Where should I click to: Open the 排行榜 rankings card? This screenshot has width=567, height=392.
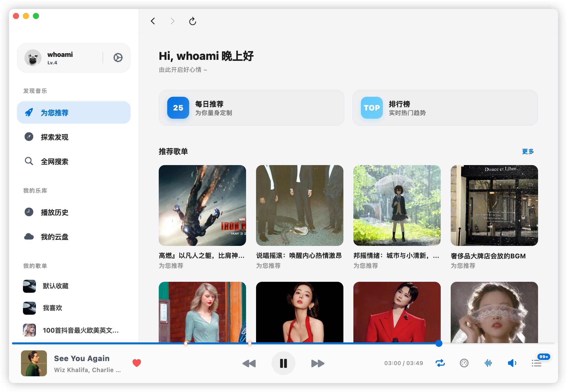(x=445, y=108)
